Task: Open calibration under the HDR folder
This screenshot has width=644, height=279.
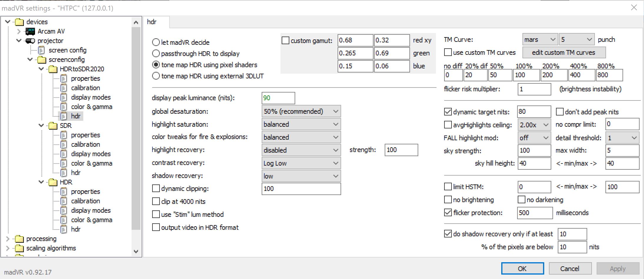Action: tap(85, 201)
